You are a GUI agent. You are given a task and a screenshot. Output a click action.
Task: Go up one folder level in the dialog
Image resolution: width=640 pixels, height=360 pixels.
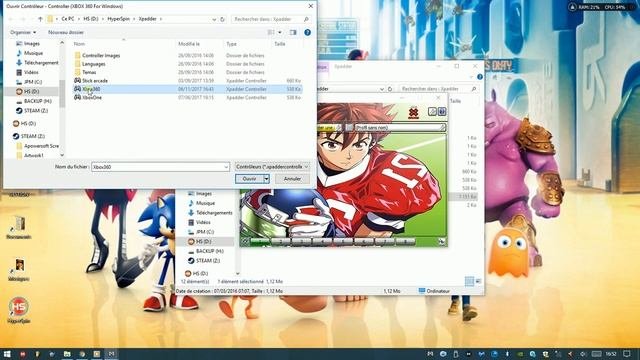pos(40,19)
